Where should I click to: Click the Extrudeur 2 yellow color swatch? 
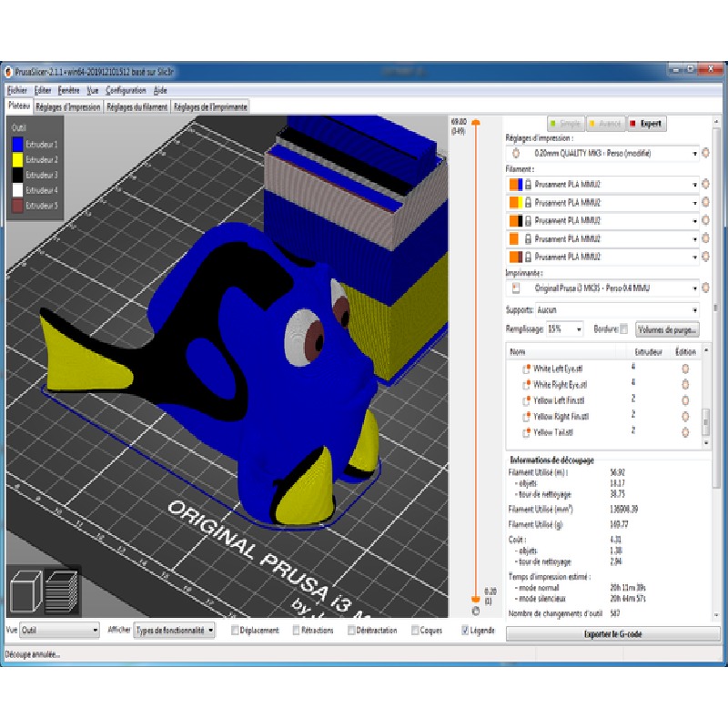tap(17, 159)
